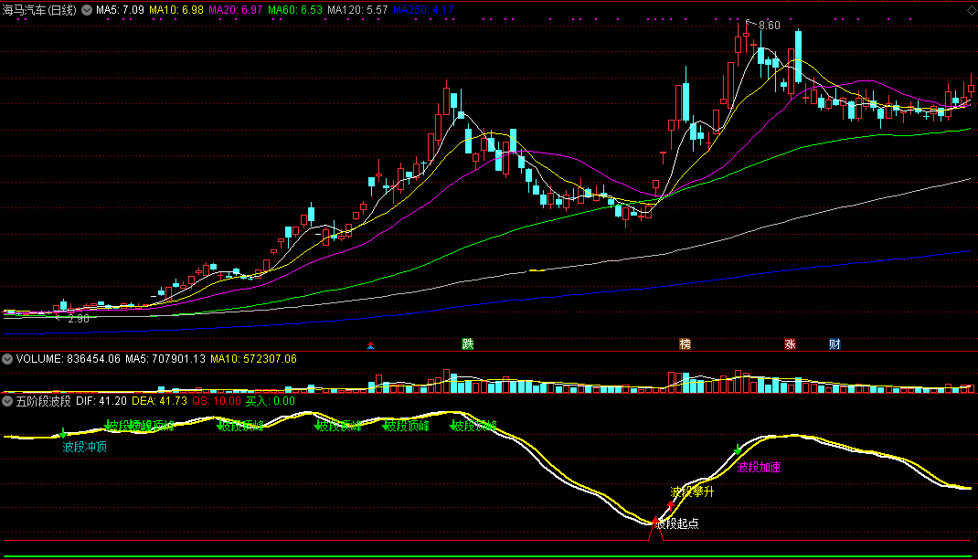This screenshot has height=560, width=978.
Task: Click the white 波段起点 signal label
Action: pos(679,523)
